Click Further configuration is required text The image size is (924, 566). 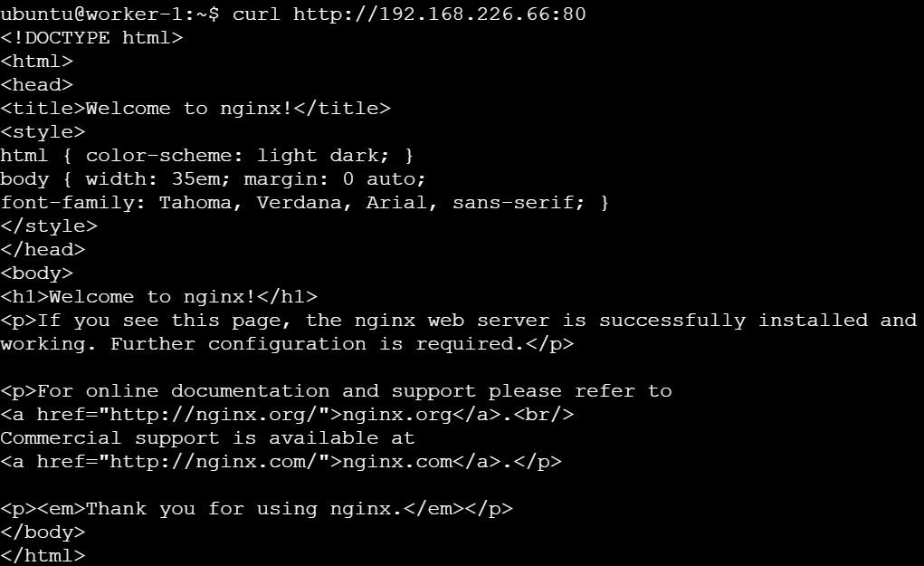(x=316, y=344)
